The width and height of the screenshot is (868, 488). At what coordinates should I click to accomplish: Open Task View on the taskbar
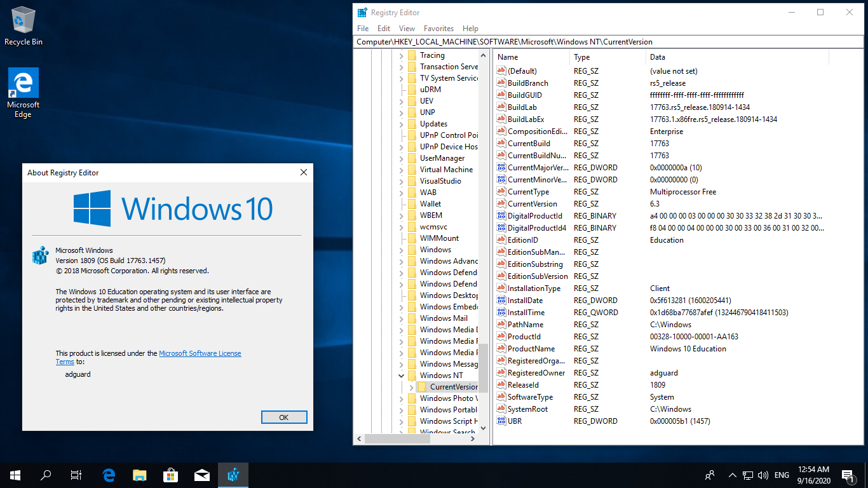[x=76, y=475]
